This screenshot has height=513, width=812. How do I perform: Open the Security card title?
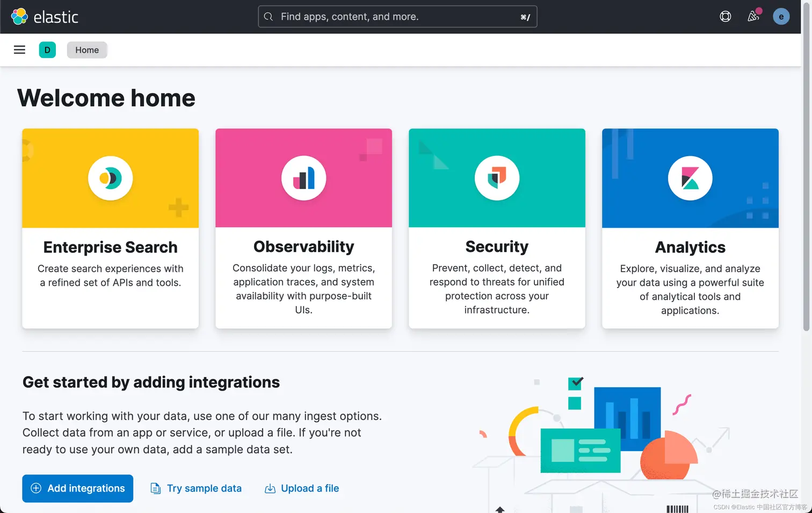pyautogui.click(x=497, y=247)
